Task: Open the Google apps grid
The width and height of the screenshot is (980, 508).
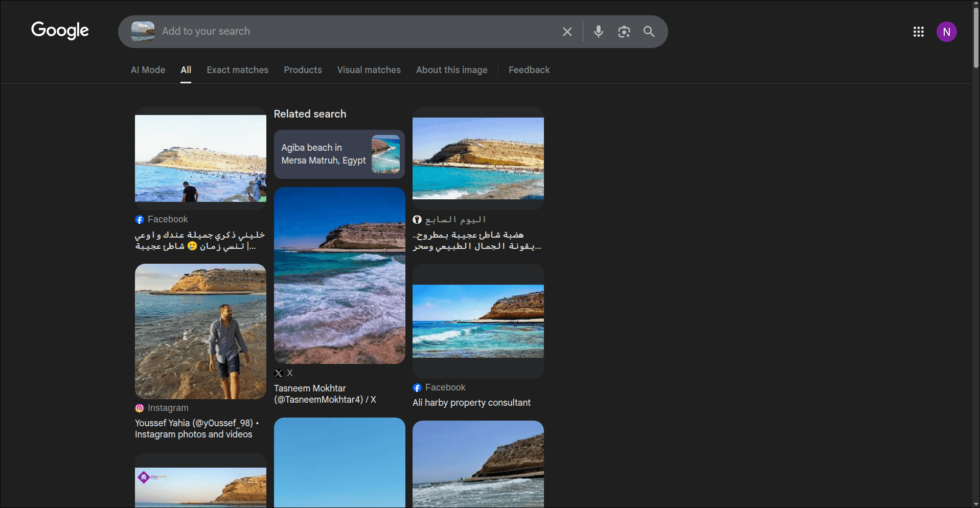Action: (918, 32)
